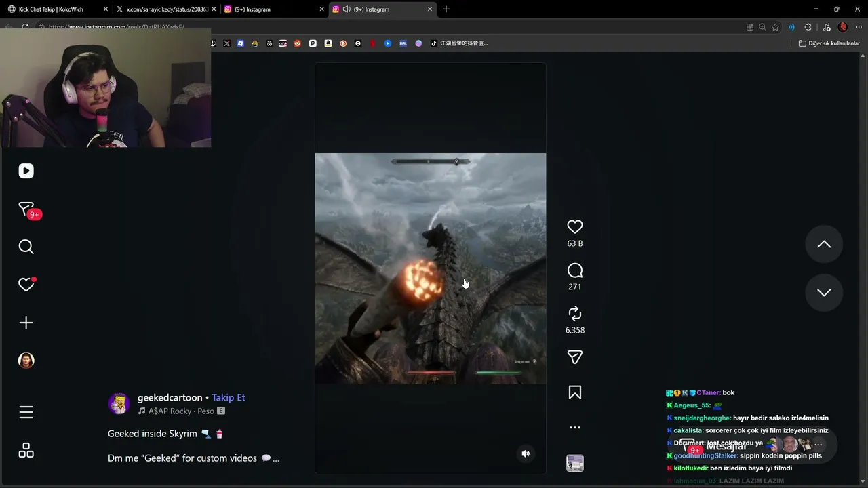This screenshot has width=868, height=488.
Task: Open more options for the reel
Action: coord(575,428)
